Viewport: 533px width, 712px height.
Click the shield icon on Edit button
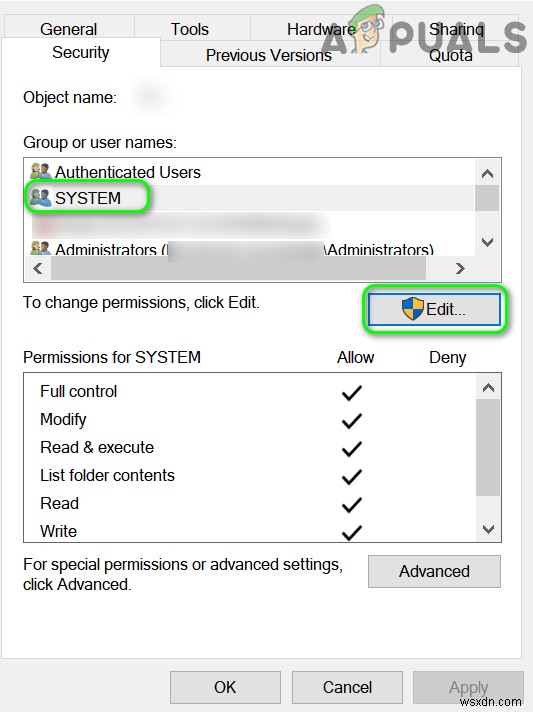pyautogui.click(x=413, y=309)
